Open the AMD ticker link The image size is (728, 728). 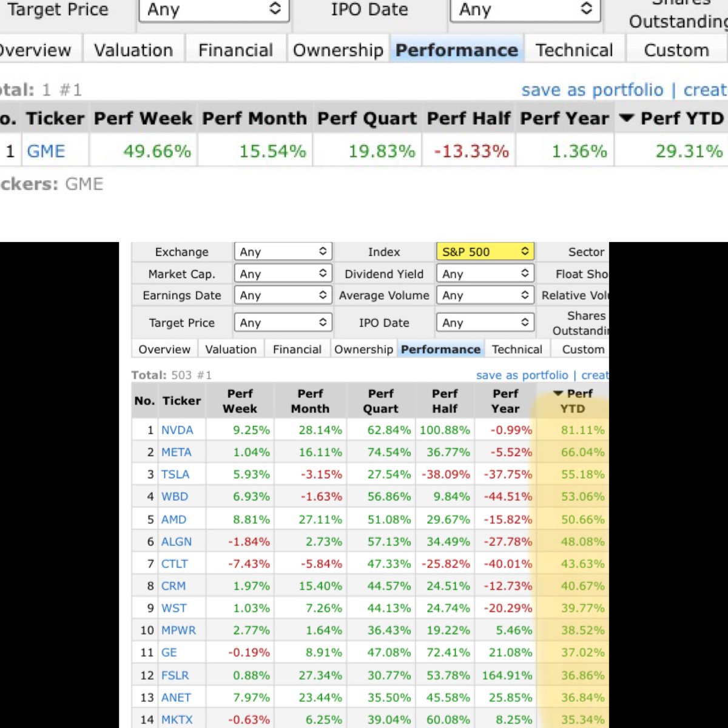coord(174,519)
